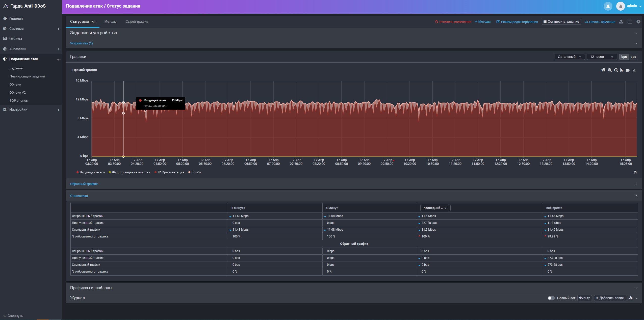
Task: Click the chart zoom-out magnifier icon
Action: tap(616, 70)
